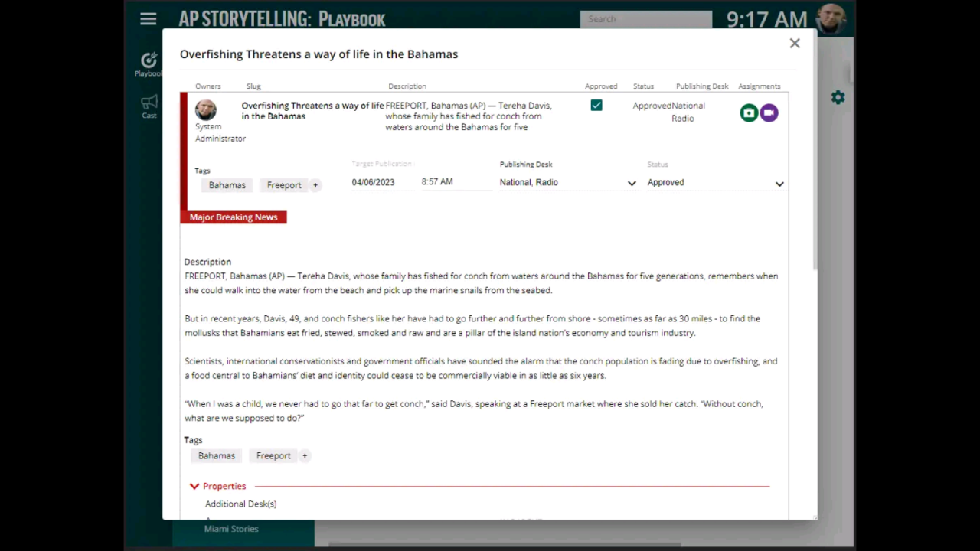This screenshot has width=980, height=551.
Task: Click the green photo assignment icon
Action: pos(749,113)
